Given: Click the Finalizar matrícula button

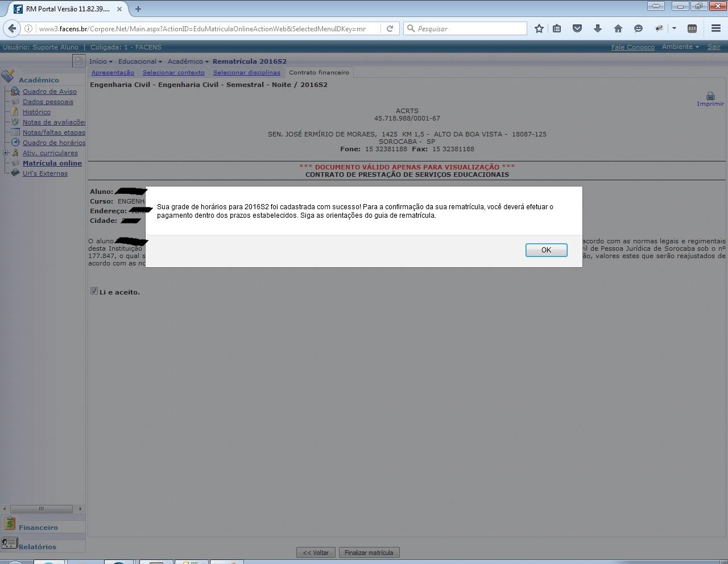Looking at the screenshot, I should 369,553.
